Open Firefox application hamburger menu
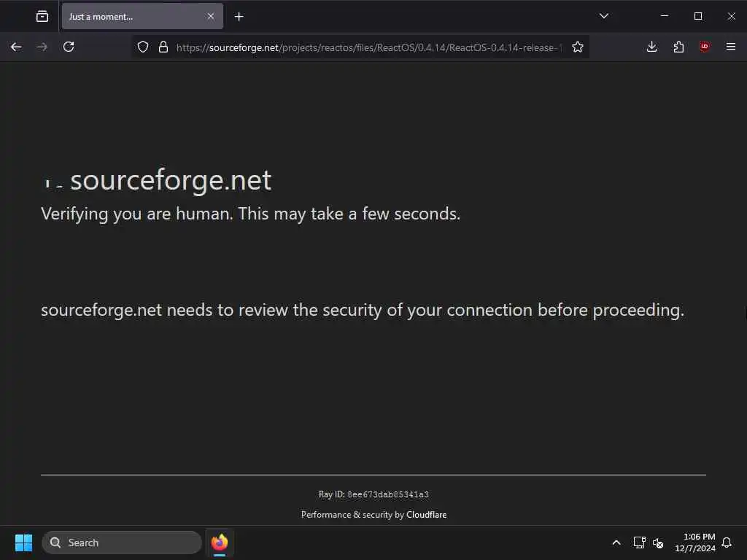Viewport: 747px width, 560px height. click(731, 47)
